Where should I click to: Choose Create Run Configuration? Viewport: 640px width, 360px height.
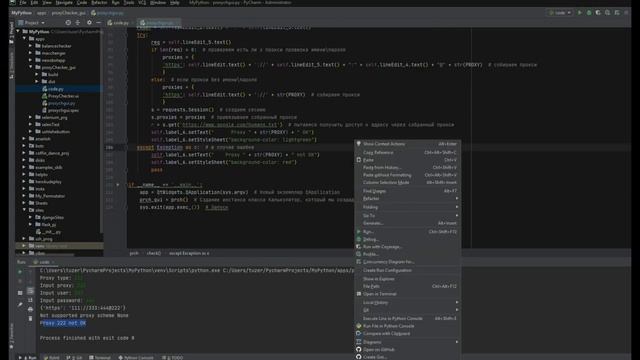407,270
